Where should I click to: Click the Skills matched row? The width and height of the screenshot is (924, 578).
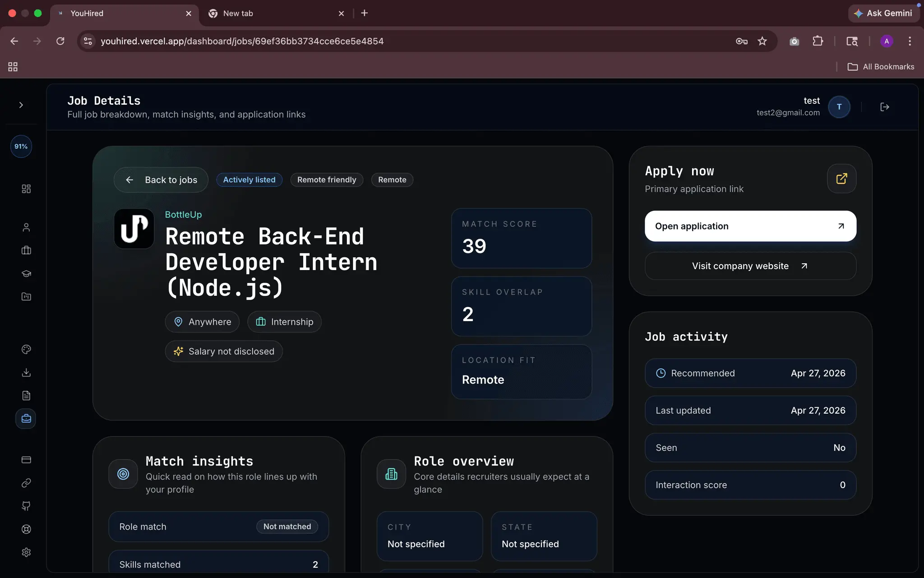coord(219,561)
